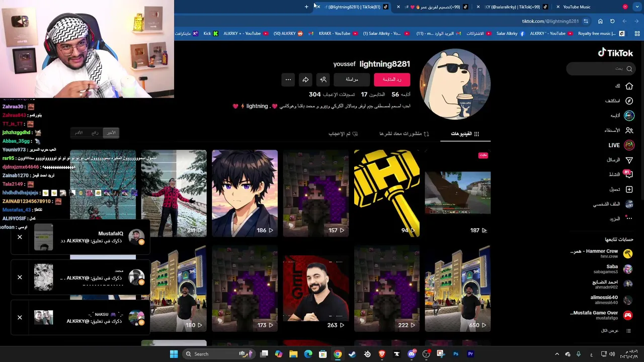Screen dimensions: 644x362
Task: Open the Salar Alkrky Facebook bookmark
Action: click(510, 34)
